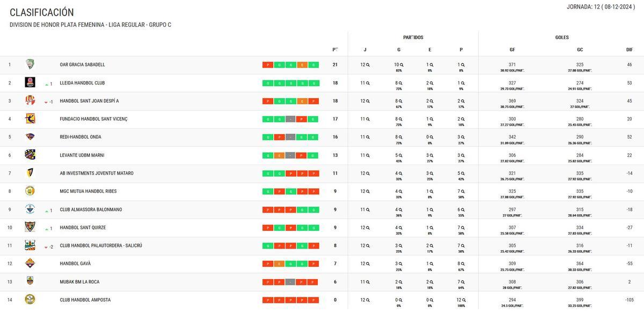Viewport: 644px width, 313px height.
Task: Click magnifier beside Amposta's 12 losses
Action: click(464, 300)
